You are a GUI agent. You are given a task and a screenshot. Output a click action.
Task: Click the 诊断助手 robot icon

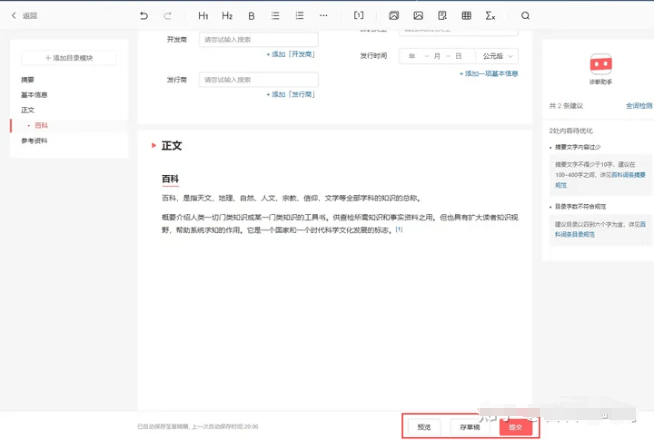click(601, 64)
